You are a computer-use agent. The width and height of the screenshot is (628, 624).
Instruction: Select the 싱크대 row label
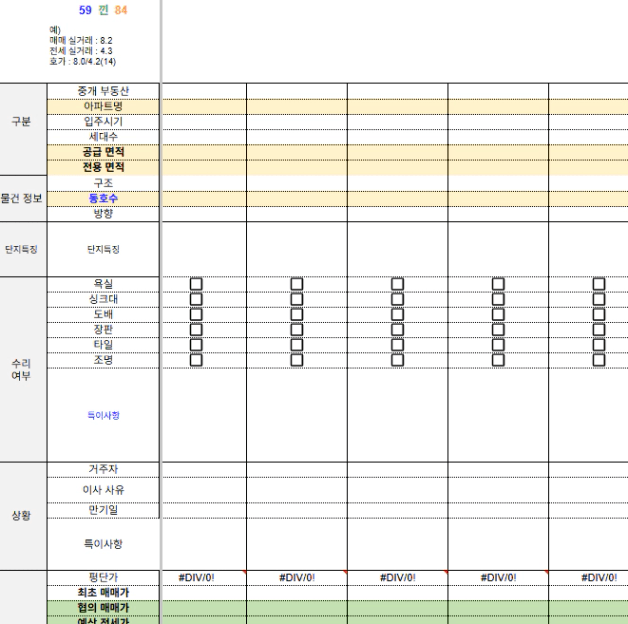pos(103,299)
